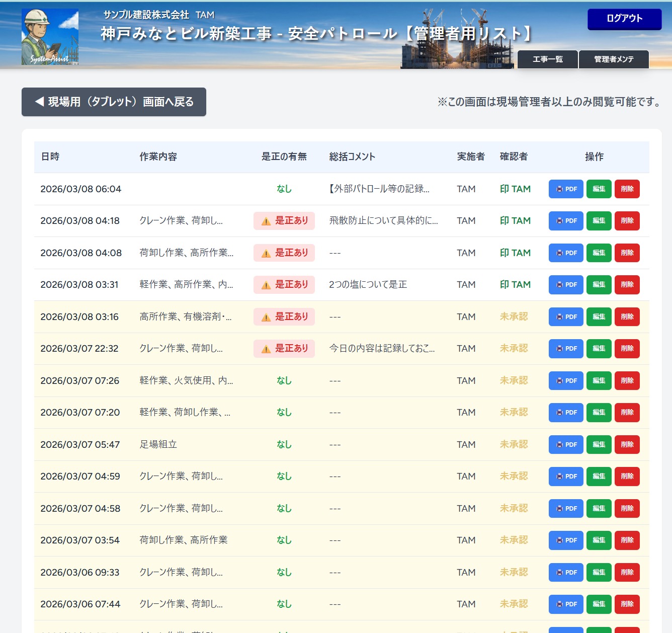The width and height of the screenshot is (672, 633).
Task: Switch to 管理者メンテ tab
Action: point(614,59)
